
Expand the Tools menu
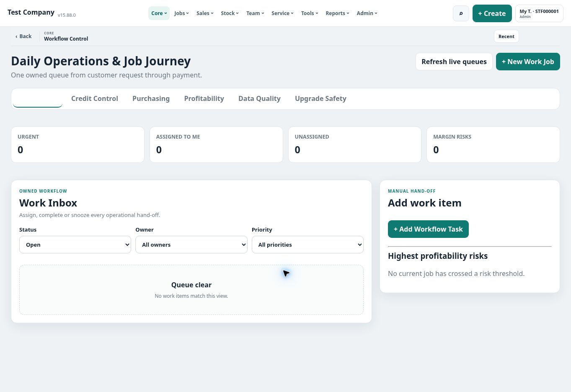310,13
